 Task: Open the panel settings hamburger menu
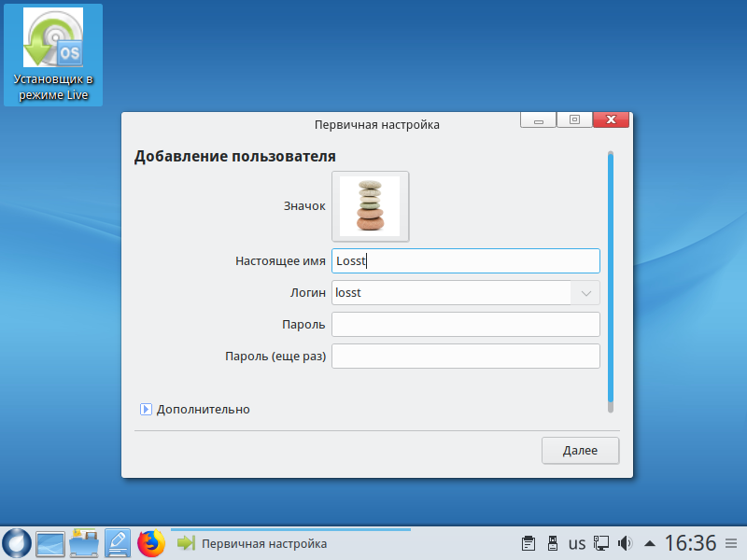pos(730,542)
